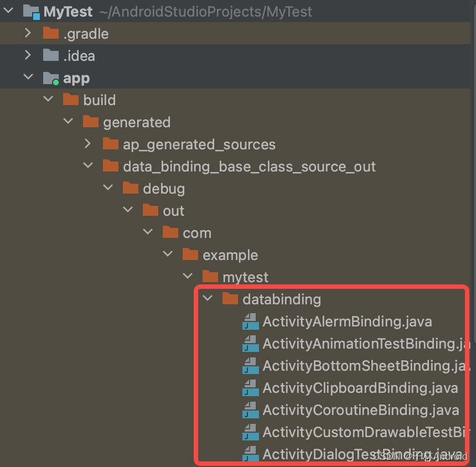Collapse the databinding folder chevron
The image size is (476, 467).
coord(208,298)
